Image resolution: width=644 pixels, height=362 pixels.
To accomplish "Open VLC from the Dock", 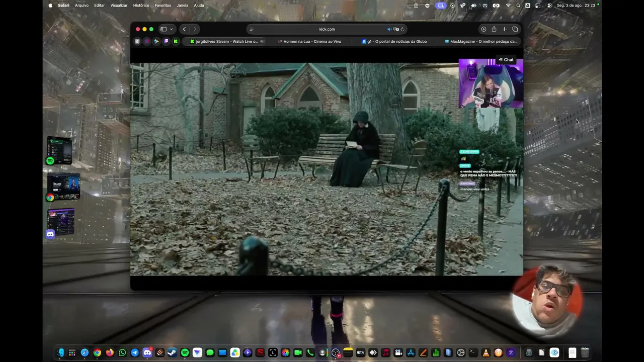I will [x=486, y=352].
